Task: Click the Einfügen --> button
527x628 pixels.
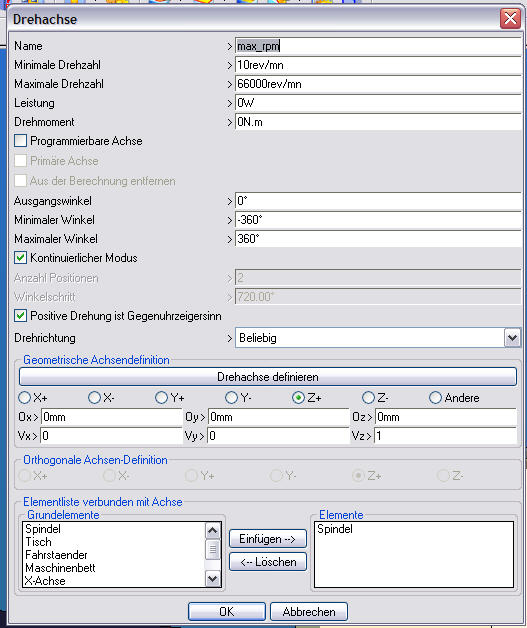Action: pyautogui.click(x=268, y=539)
